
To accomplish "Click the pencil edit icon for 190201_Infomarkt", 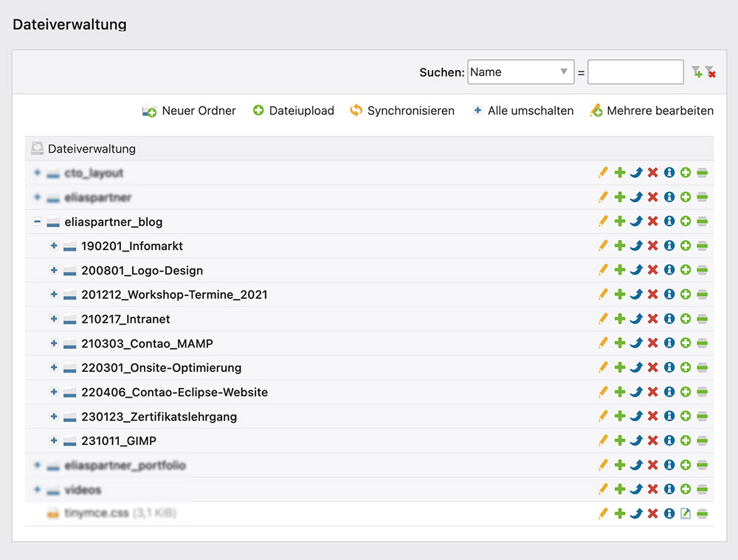I will tap(603, 246).
